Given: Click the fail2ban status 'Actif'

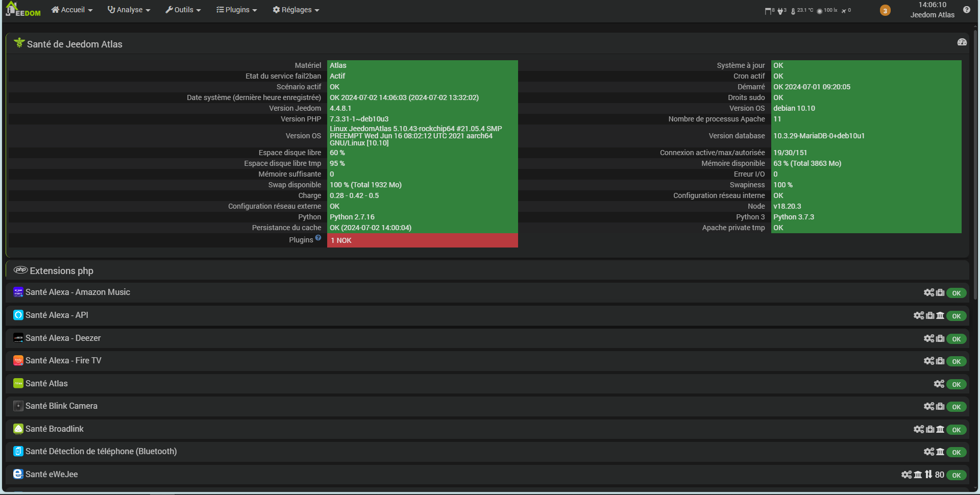Looking at the screenshot, I should point(337,76).
